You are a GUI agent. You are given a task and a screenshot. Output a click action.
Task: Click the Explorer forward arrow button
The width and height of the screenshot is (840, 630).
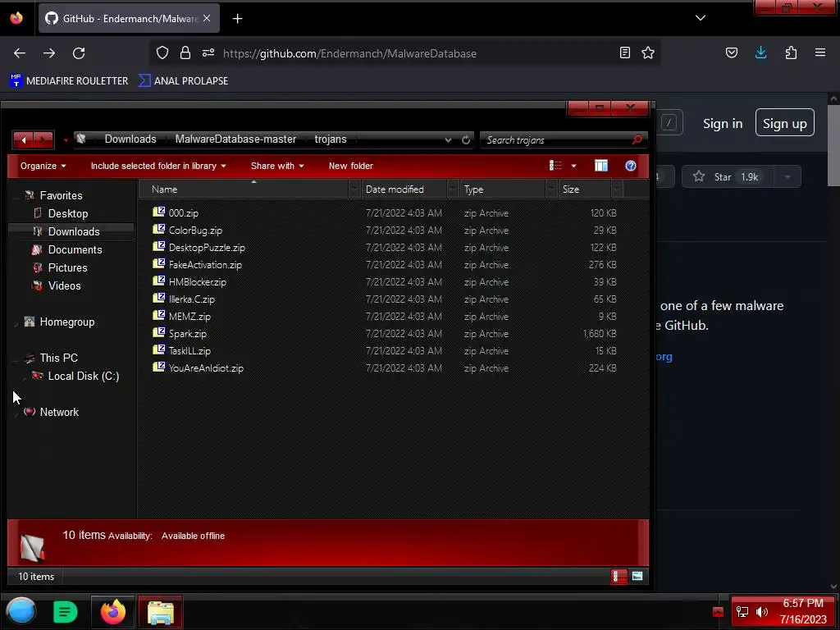[43, 139]
